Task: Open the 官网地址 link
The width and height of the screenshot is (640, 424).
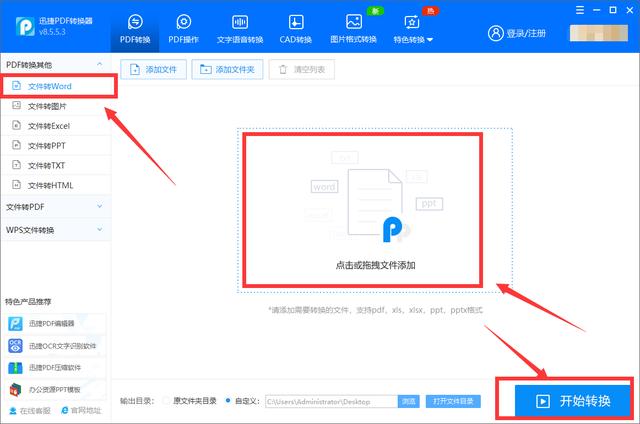Action: (81, 411)
